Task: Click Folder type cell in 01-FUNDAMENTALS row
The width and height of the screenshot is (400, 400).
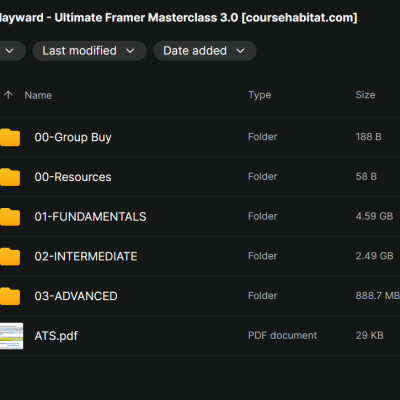Action: [262, 216]
